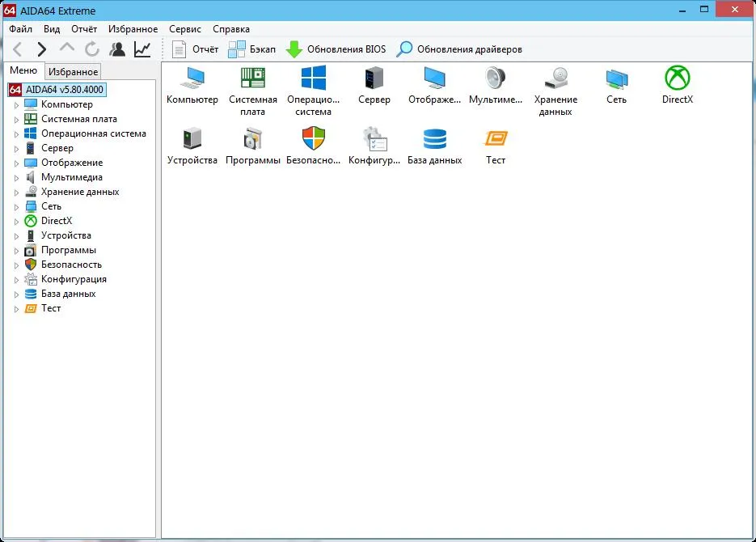
Task: Expand the Сервер tree node arrow
Action: coord(16,149)
